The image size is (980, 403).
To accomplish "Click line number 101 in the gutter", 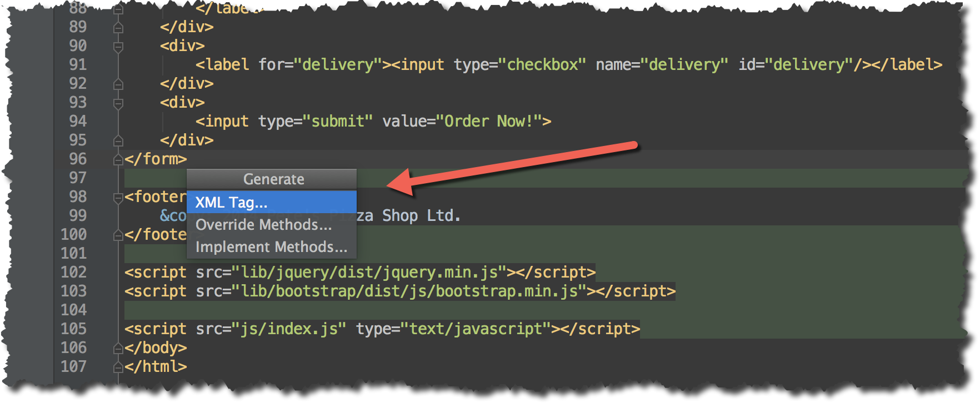I will [x=74, y=253].
